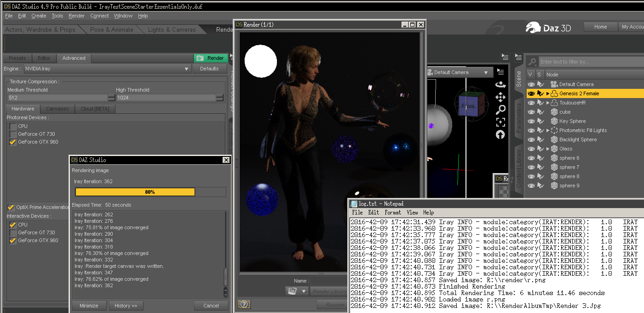Toggle visibility eye for ToulouseHR
The height and width of the screenshot is (313, 644).
tap(531, 103)
